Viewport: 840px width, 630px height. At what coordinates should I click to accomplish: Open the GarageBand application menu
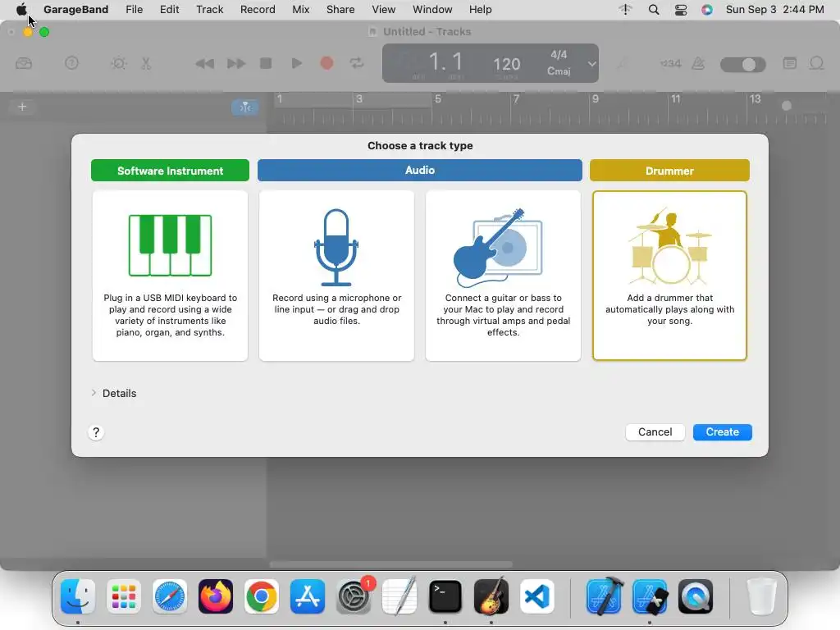pos(75,9)
